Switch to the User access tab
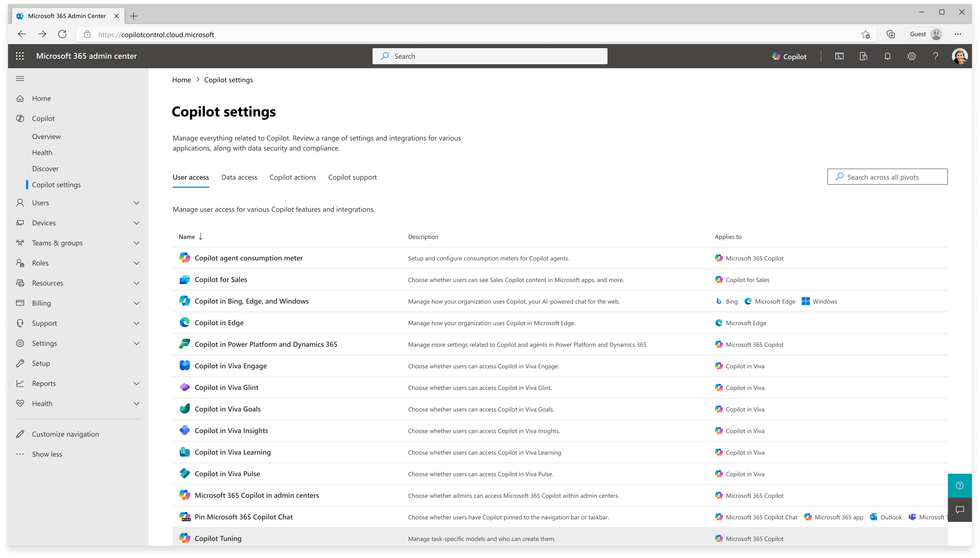 [x=191, y=177]
